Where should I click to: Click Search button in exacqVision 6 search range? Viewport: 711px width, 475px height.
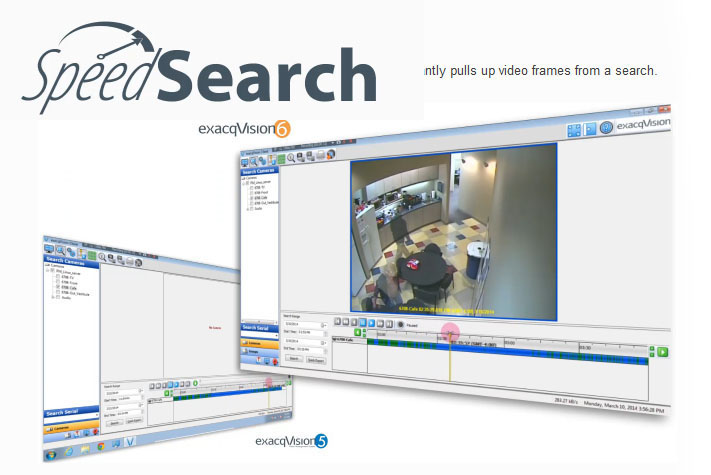[294, 359]
